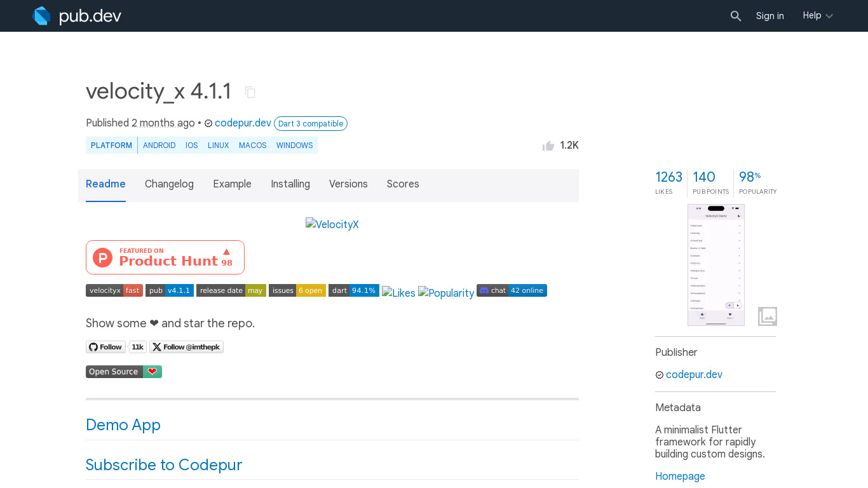Image resolution: width=868 pixels, height=488 pixels.
Task: Click the release date may badge
Action: click(231, 290)
